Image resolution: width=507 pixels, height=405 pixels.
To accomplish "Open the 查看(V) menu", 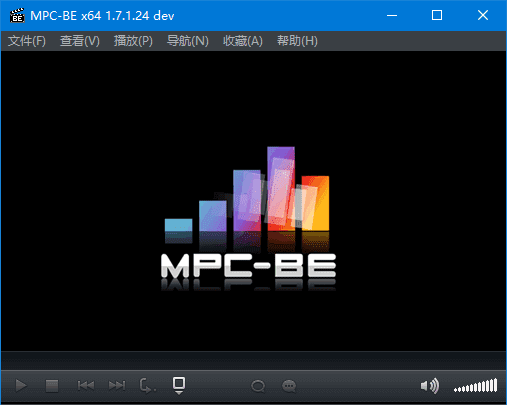I will pos(80,41).
